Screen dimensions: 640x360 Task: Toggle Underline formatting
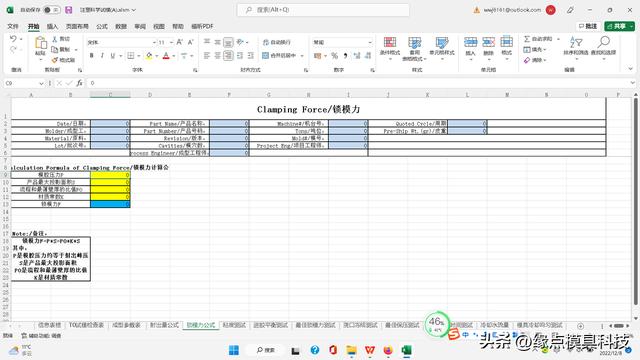pyautogui.click(x=113, y=56)
